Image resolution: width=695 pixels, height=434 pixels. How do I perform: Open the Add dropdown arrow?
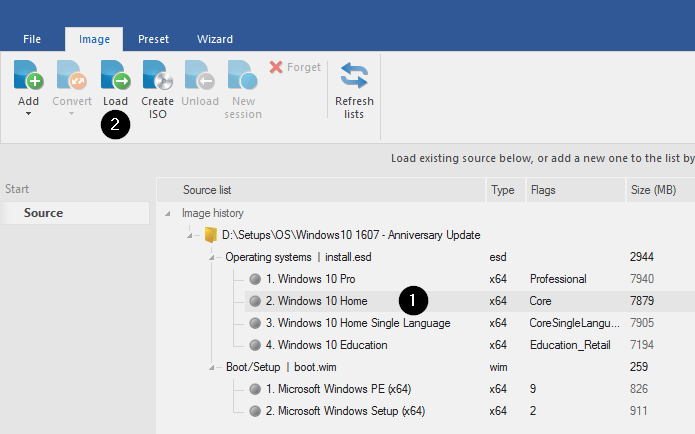[28, 114]
